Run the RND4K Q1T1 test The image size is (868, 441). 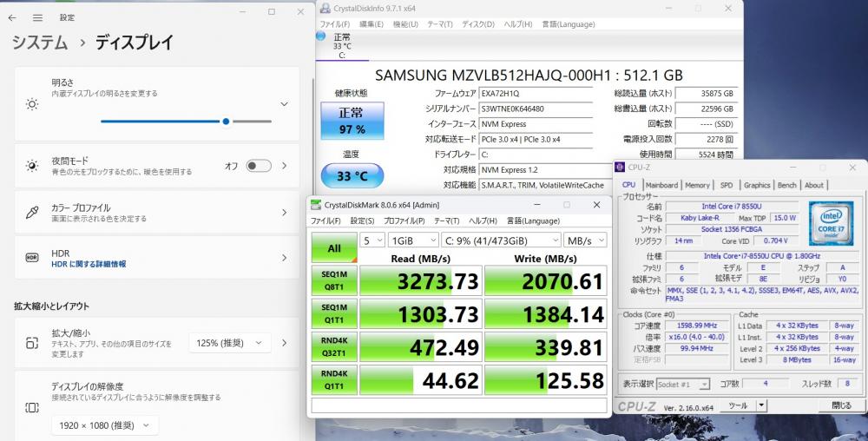(334, 380)
